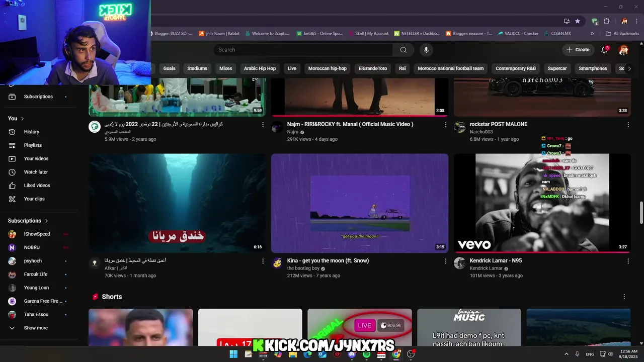644x362 pixels.
Task: Select the Moroccan hip-hop chip
Action: point(328,68)
